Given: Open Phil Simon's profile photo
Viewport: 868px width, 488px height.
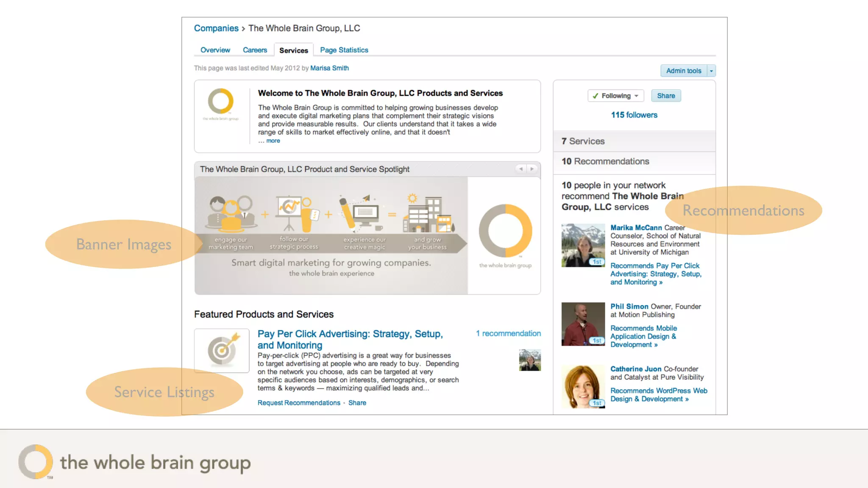Looking at the screenshot, I should 583,324.
